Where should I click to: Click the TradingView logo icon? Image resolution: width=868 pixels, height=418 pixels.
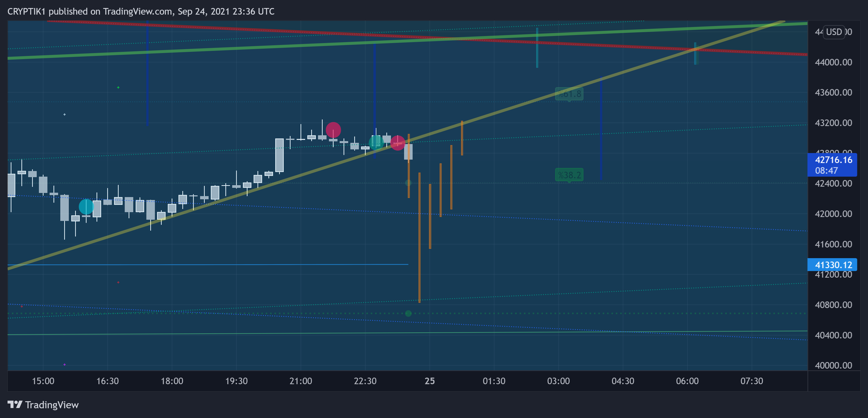click(15, 404)
